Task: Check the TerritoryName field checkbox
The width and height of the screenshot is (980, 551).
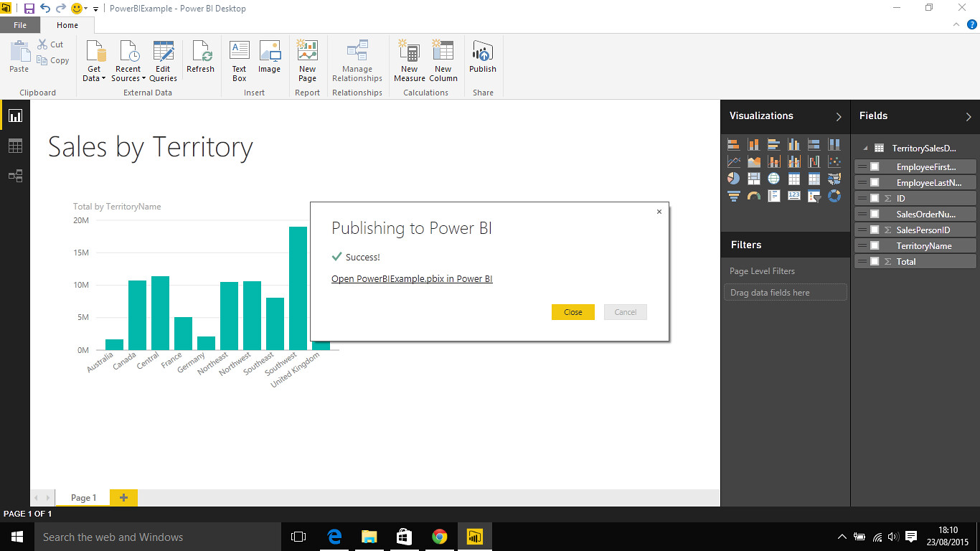Action: tap(875, 245)
